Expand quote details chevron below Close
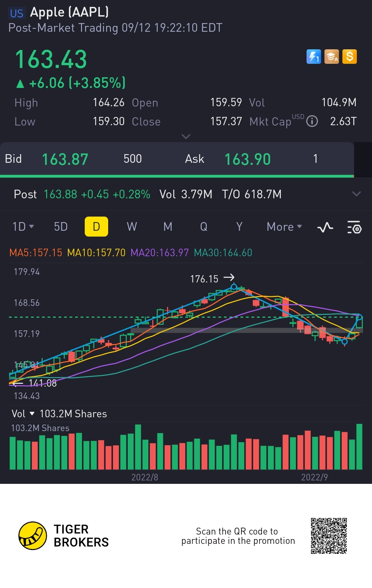 coord(186,137)
